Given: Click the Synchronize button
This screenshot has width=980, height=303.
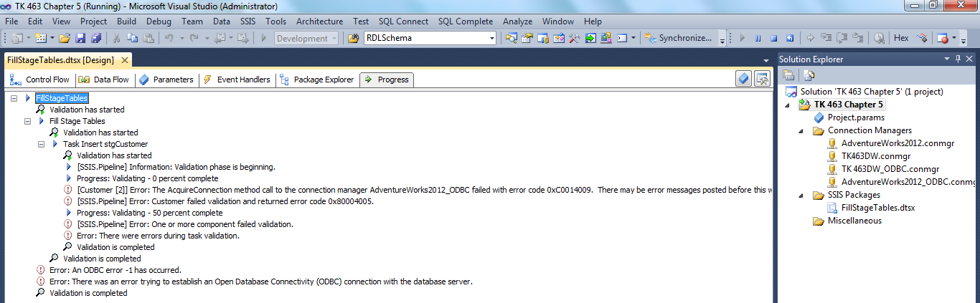Looking at the screenshot, I should click(679, 38).
